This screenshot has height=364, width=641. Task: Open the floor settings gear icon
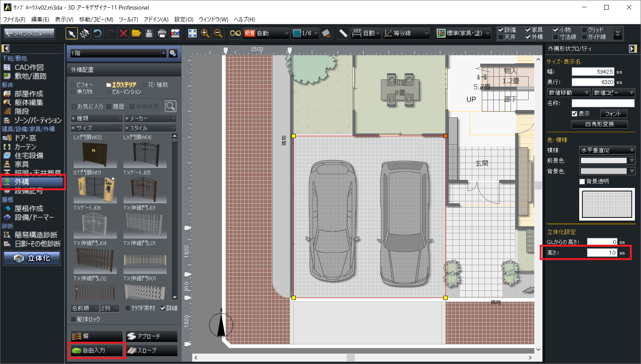(173, 53)
